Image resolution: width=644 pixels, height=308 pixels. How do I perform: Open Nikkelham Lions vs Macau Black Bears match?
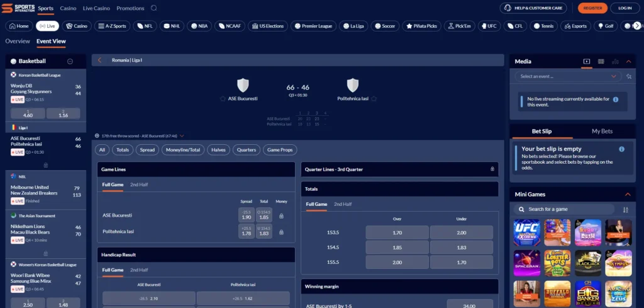pyautogui.click(x=46, y=233)
